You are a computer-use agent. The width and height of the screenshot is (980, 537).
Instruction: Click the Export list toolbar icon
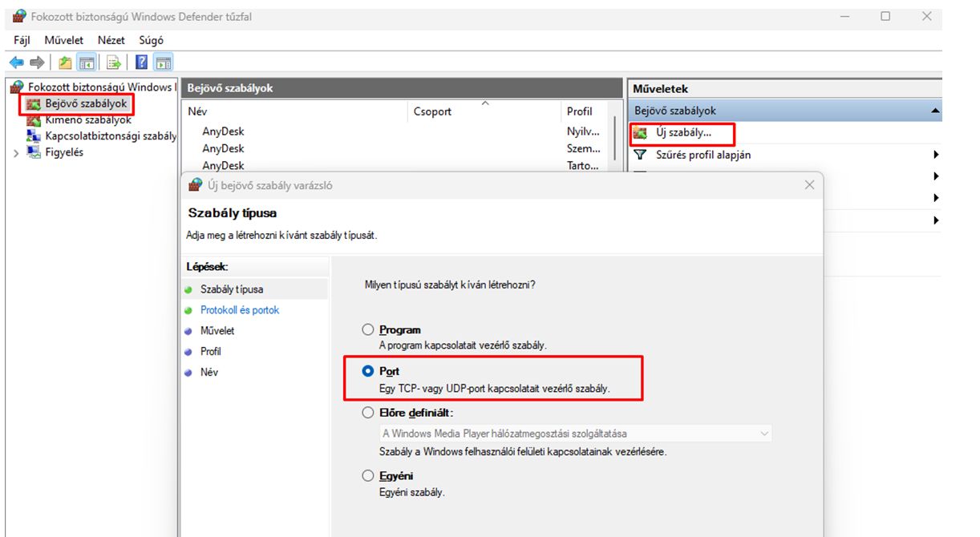coord(114,63)
